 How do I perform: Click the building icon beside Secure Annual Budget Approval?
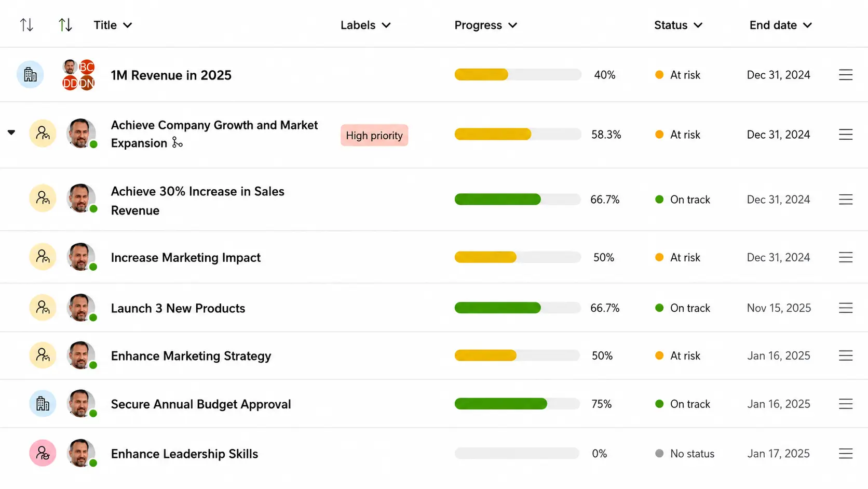pos(43,404)
